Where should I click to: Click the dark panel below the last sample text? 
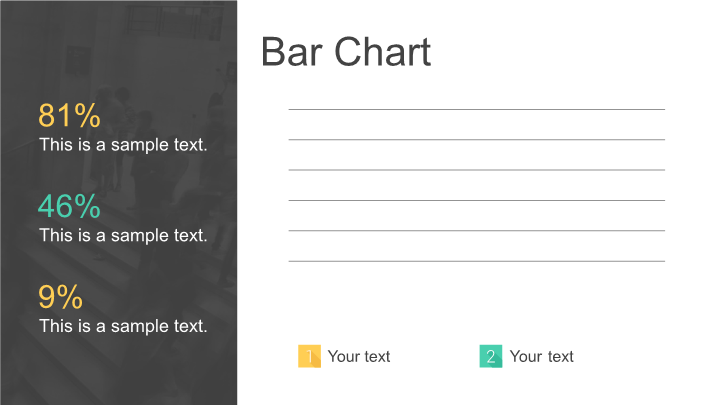pyautogui.click(x=118, y=372)
